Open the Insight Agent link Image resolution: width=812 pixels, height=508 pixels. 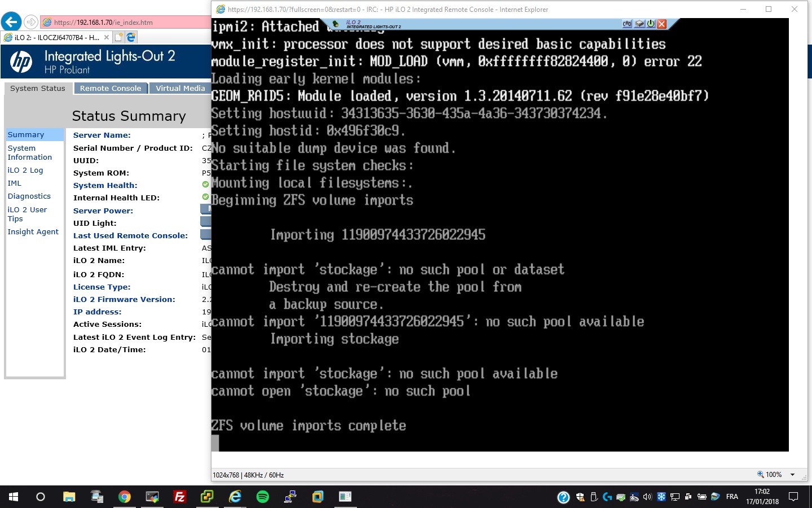click(x=33, y=232)
